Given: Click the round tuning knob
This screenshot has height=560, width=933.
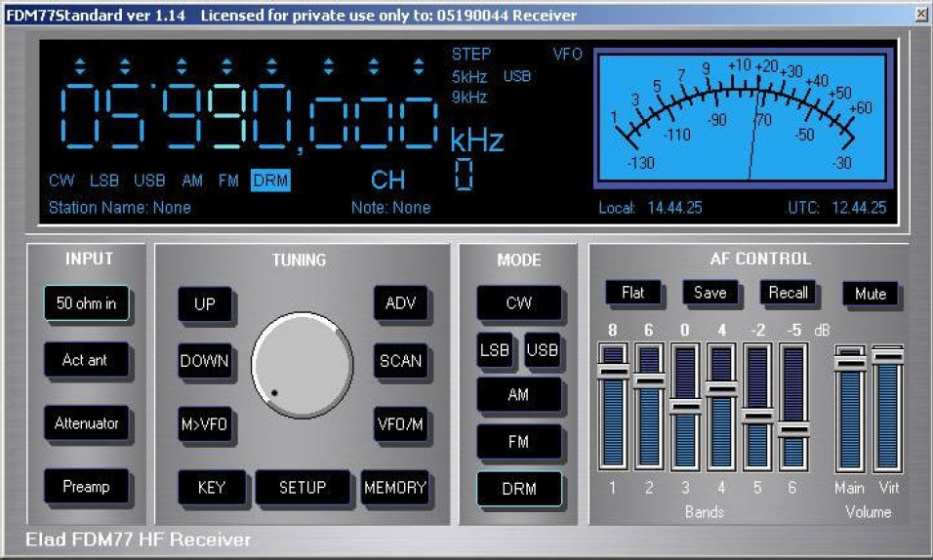Looking at the screenshot, I should 303,365.
